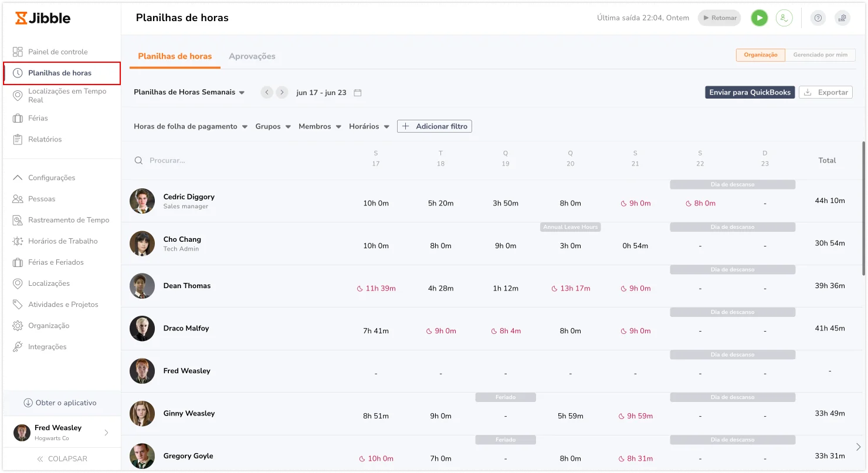Go to Painel de controle
Image resolution: width=868 pixels, height=473 pixels.
point(57,52)
